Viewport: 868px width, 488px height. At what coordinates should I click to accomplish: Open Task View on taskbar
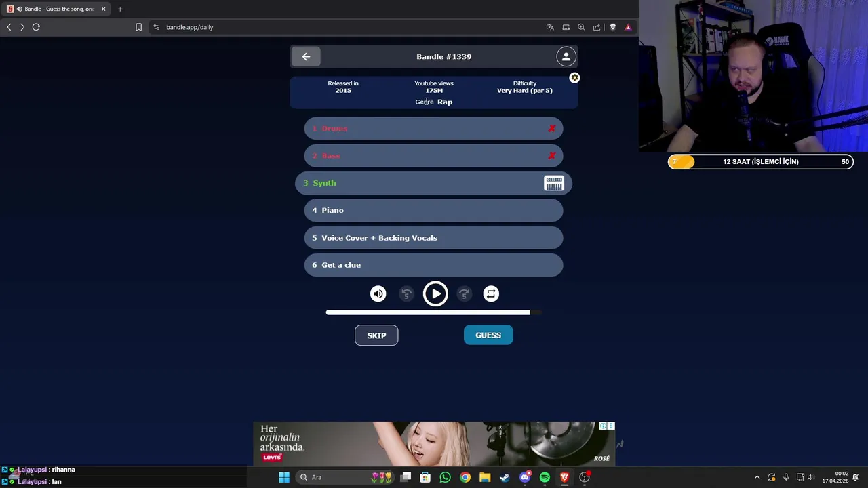(x=406, y=477)
